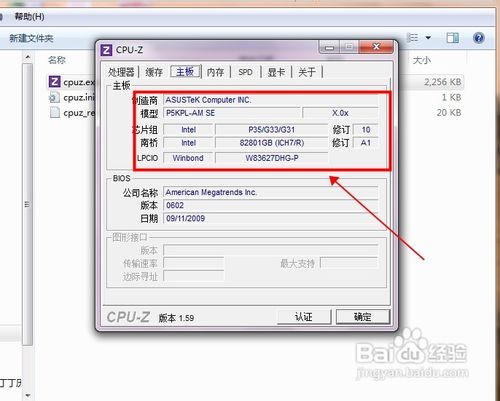Toggle the Explorer preview pane icon
This screenshot has height=401, width=500.
click(x=452, y=38)
